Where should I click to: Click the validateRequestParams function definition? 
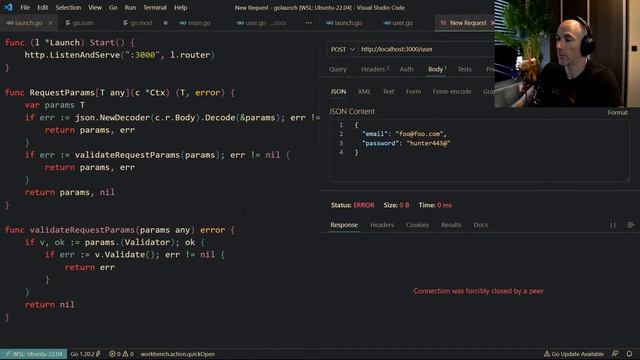coord(82,230)
